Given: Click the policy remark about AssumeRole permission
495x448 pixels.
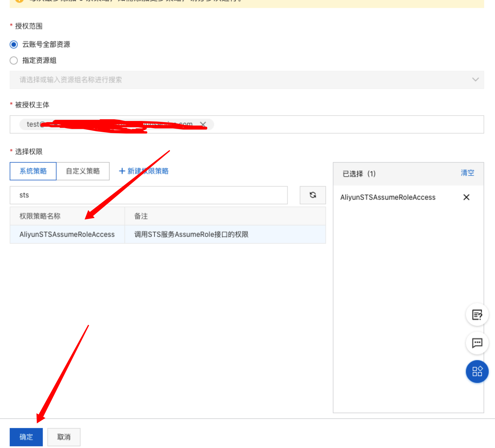Looking at the screenshot, I should [x=191, y=234].
